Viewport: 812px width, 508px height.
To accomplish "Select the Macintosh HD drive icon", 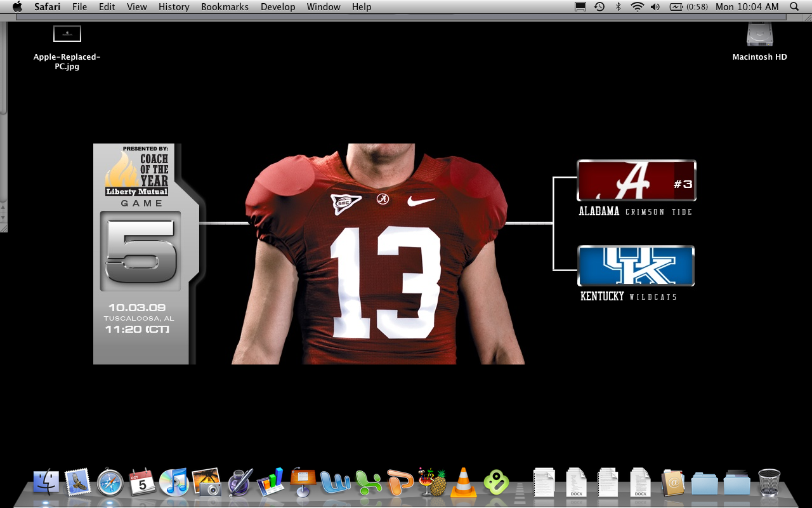I will 760,34.
